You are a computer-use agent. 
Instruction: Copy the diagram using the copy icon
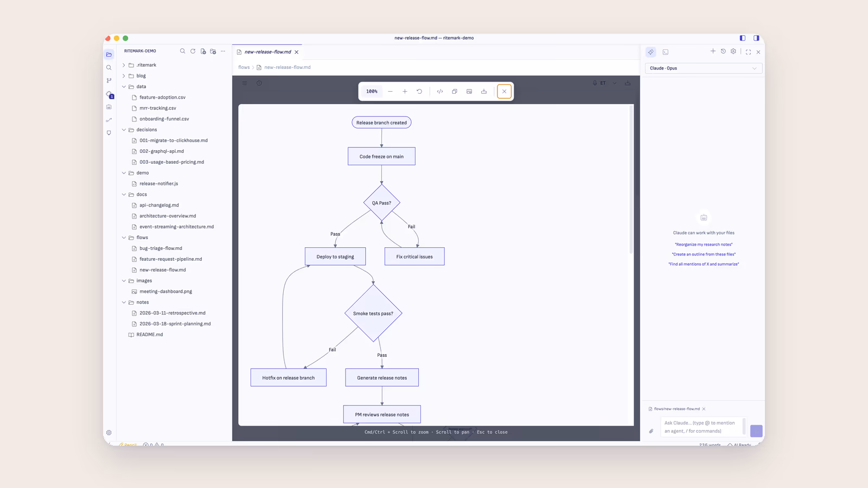point(455,91)
